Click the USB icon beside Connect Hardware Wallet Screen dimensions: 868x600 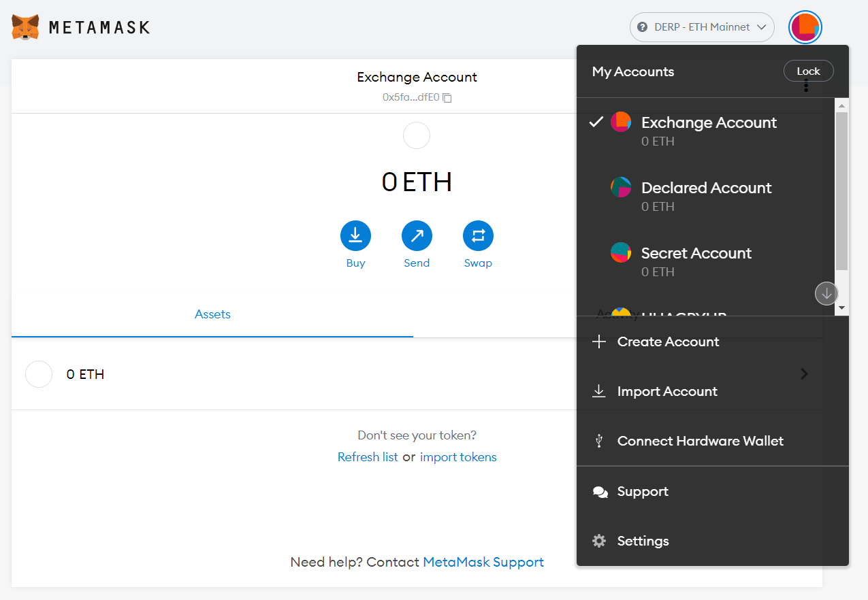point(599,441)
